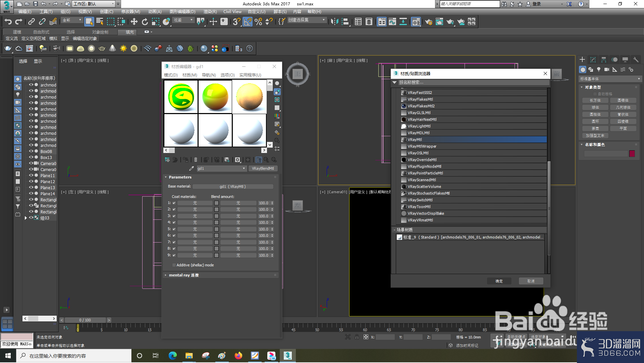This screenshot has height=363, width=644.
Task: Toggle visibility eye of Box13
Action: coord(31,157)
